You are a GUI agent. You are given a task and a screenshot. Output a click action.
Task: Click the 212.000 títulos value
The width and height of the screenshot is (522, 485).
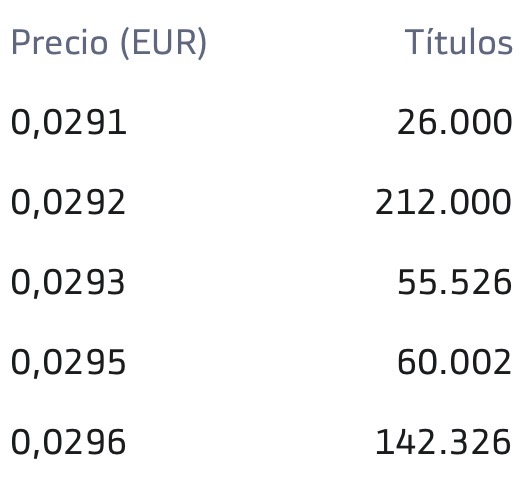[x=443, y=202]
